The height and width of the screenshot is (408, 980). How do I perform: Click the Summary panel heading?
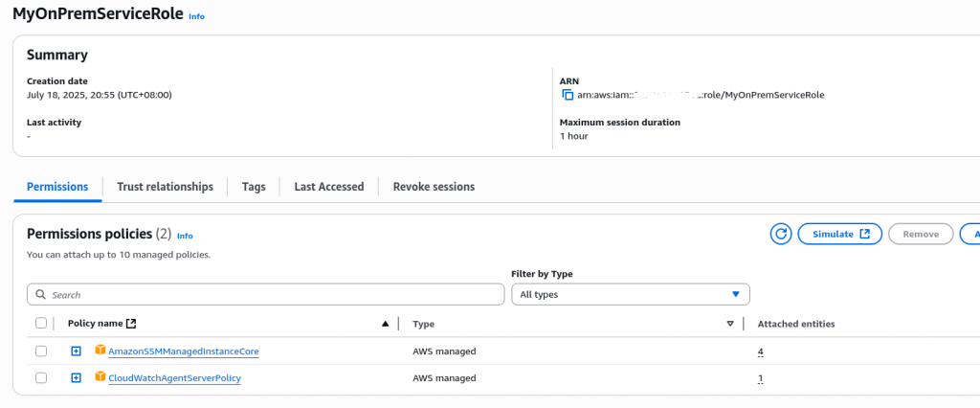[57, 55]
